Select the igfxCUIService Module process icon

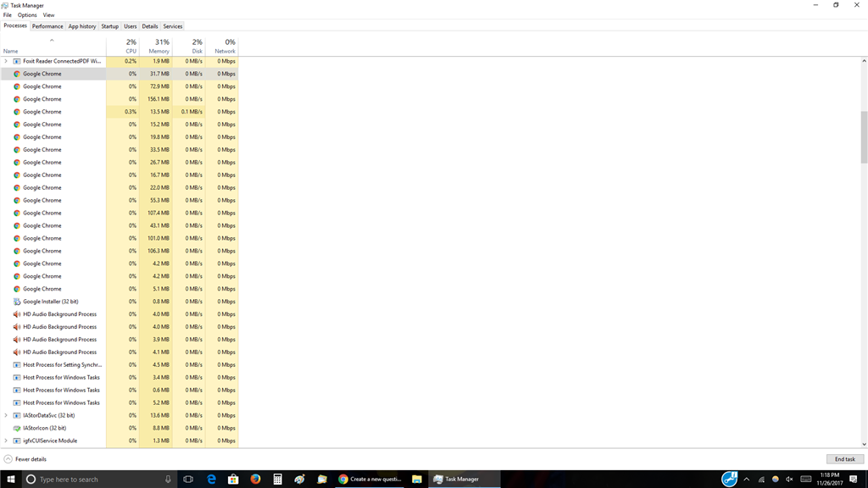[x=17, y=441]
